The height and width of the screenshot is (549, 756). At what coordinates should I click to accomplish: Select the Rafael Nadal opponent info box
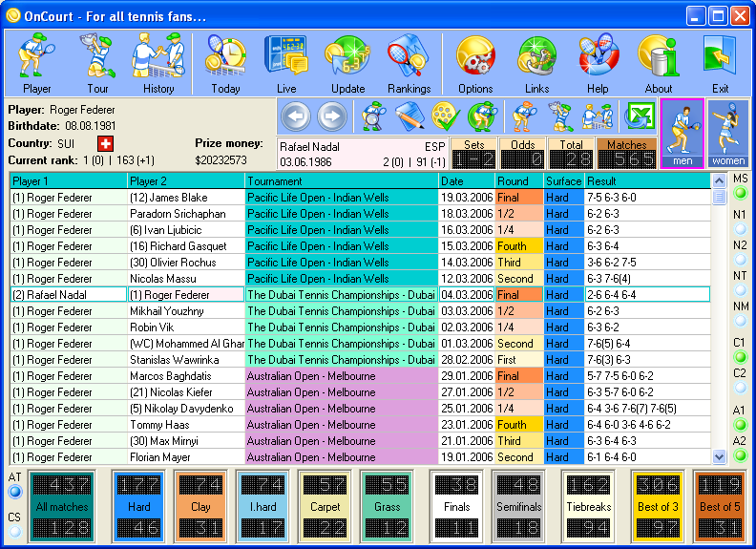click(363, 154)
